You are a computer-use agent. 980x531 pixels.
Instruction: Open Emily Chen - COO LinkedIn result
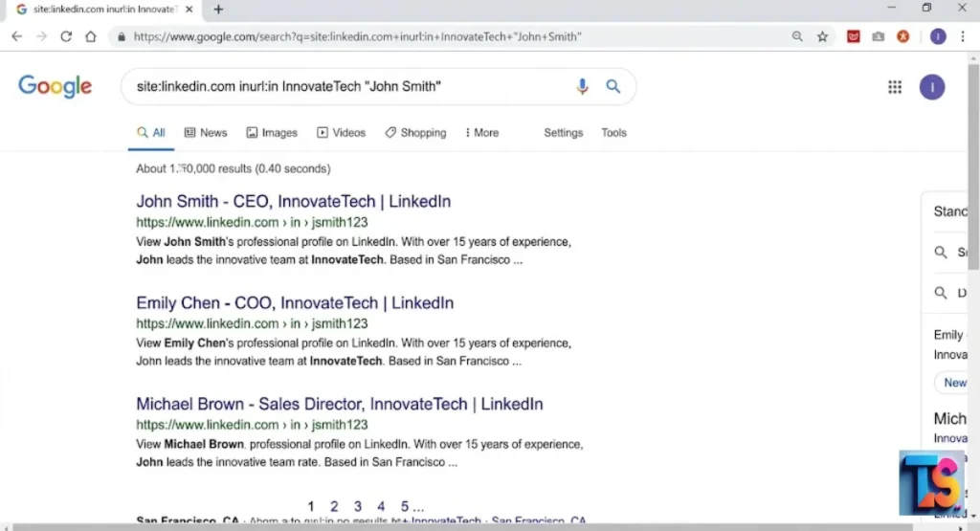[x=295, y=302]
